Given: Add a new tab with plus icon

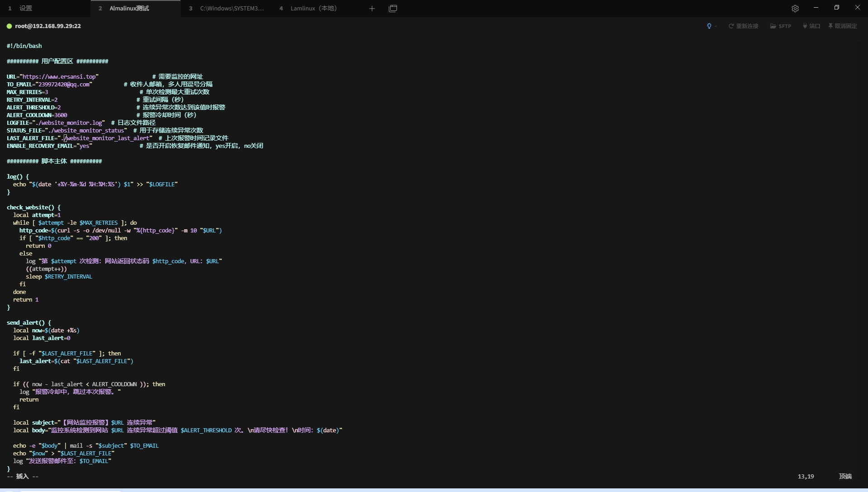Looking at the screenshot, I should point(372,8).
